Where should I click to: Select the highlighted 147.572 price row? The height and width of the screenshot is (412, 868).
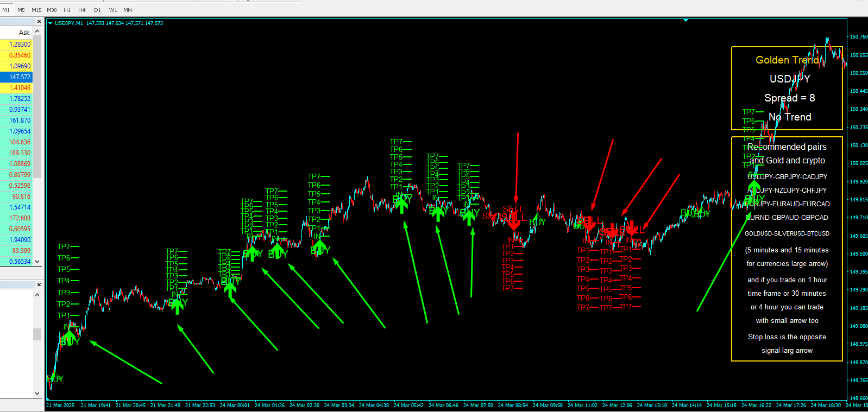point(16,77)
